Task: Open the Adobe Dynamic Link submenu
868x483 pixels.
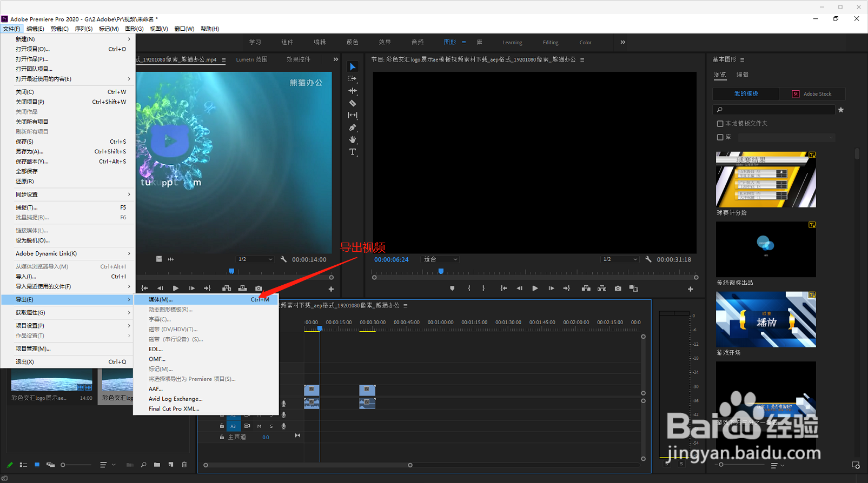Action: pyautogui.click(x=68, y=253)
